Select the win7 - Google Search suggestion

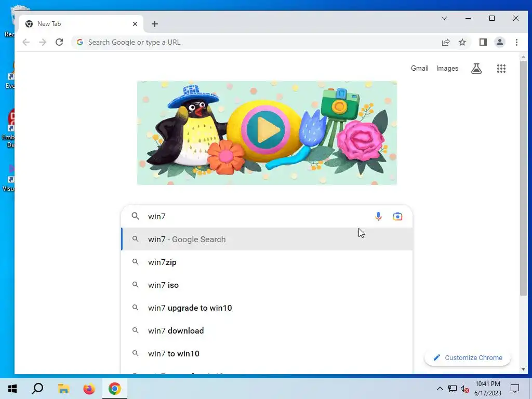point(267,239)
